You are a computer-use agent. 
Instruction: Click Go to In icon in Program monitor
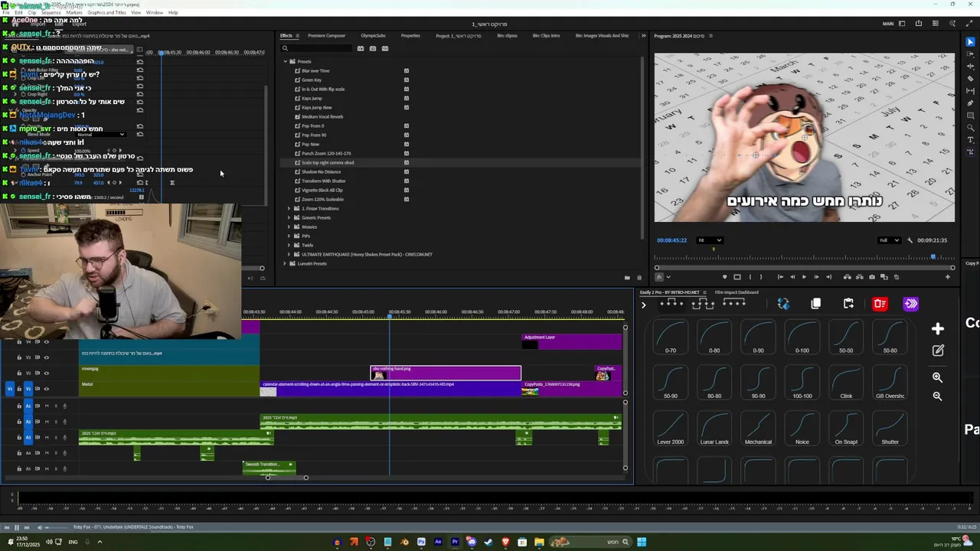point(780,277)
